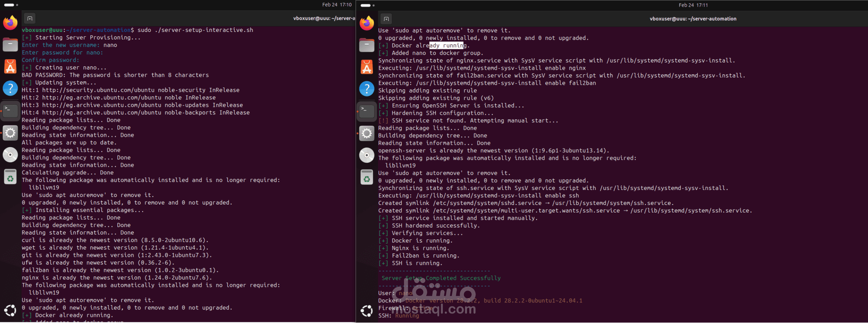Show Applications grid in the right screen's dock
Image resolution: width=868 pixels, height=323 pixels.
click(367, 310)
